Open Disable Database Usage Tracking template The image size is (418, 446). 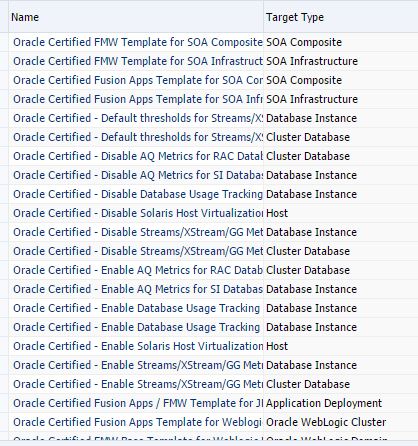click(x=138, y=194)
